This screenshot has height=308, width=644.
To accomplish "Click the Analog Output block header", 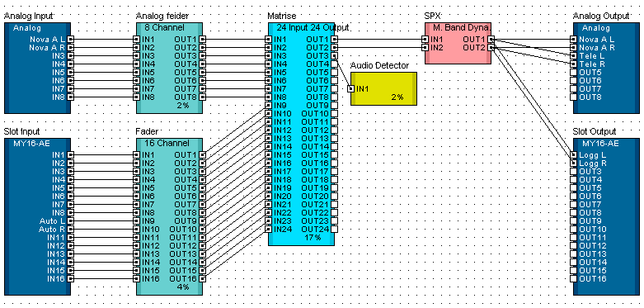I will (x=606, y=28).
